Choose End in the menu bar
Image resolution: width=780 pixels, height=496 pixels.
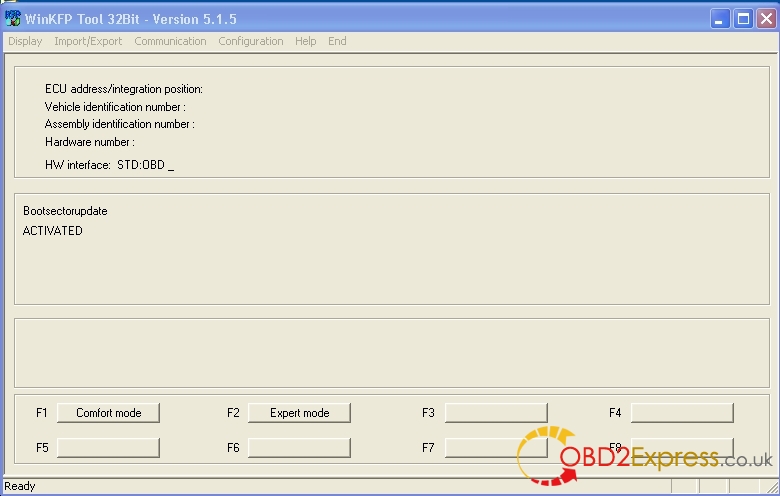pyautogui.click(x=337, y=41)
